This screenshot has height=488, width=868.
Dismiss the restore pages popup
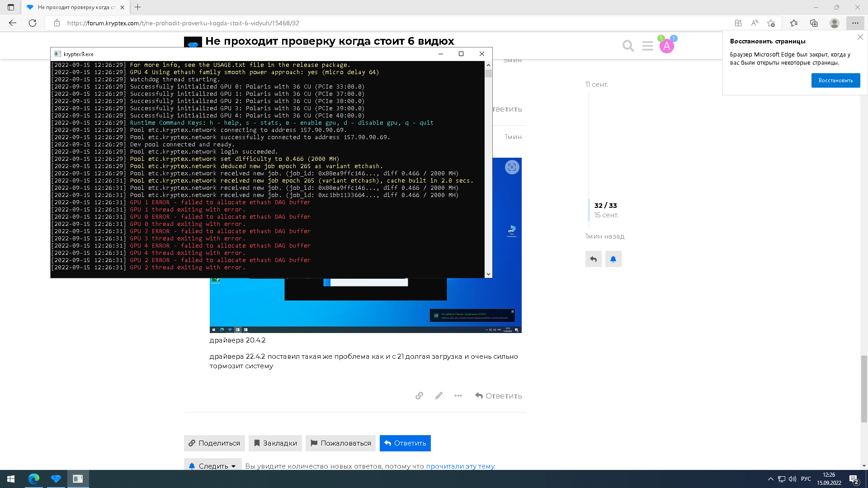860,38
